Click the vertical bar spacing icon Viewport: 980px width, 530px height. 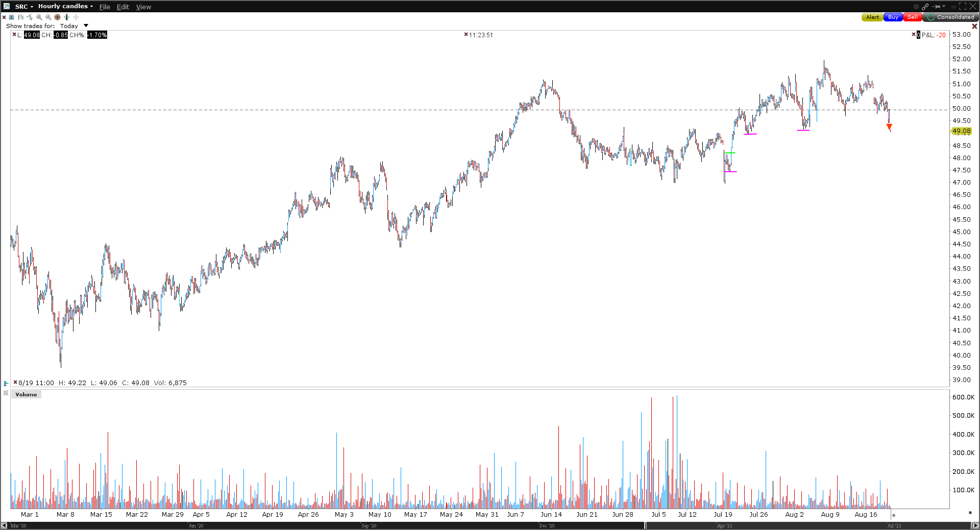66,17
